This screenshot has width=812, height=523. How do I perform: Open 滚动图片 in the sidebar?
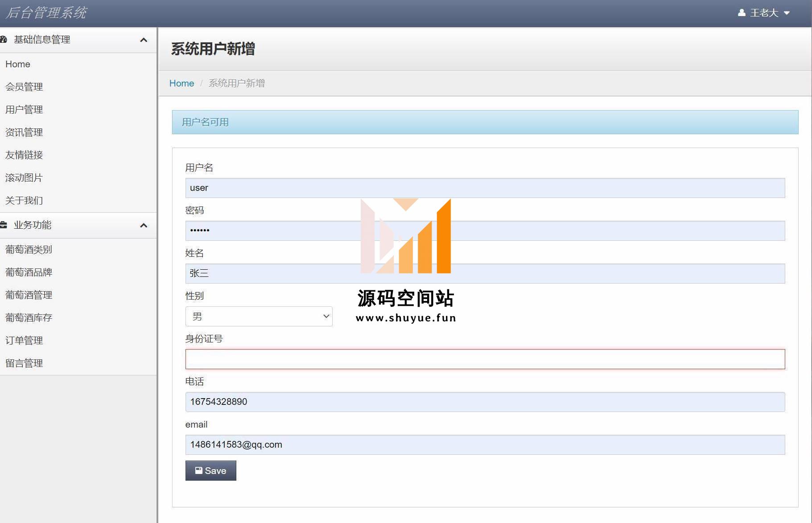pos(24,178)
